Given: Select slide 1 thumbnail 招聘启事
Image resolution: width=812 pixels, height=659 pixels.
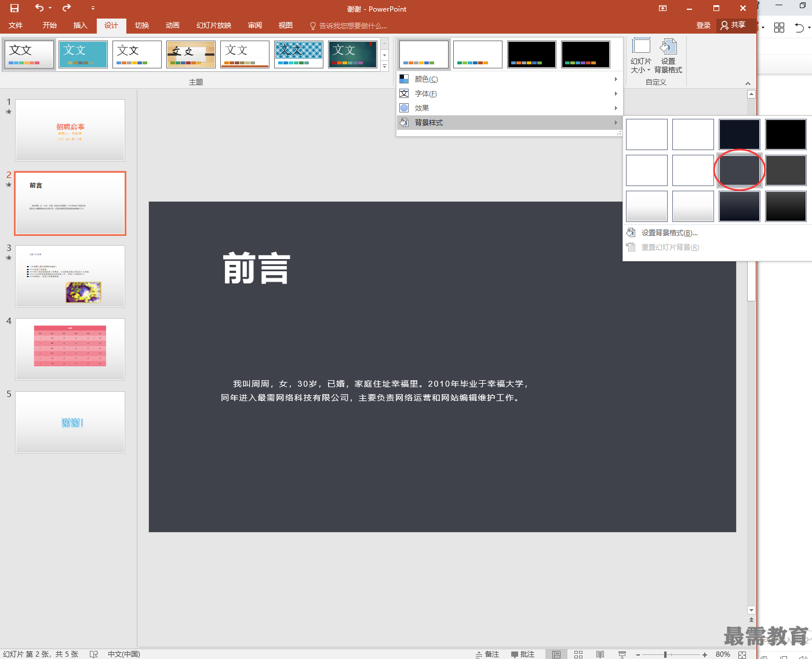Looking at the screenshot, I should [x=70, y=130].
